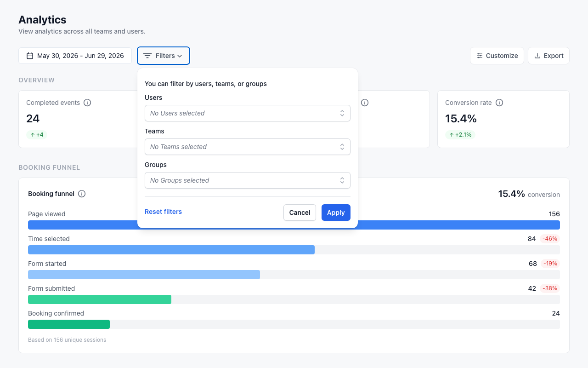Open the Users selection dropdown
Image resolution: width=588 pixels, height=368 pixels.
(248, 113)
